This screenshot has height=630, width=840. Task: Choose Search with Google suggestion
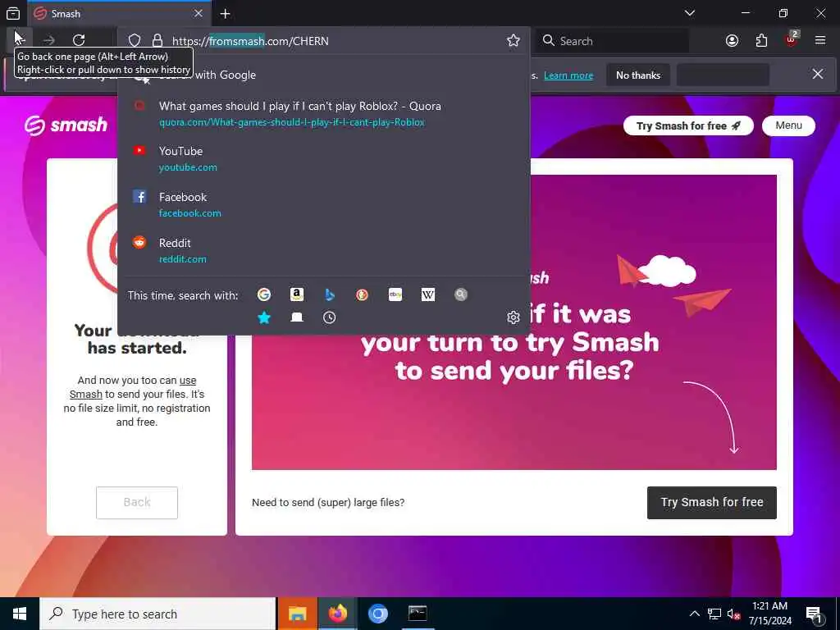point(324,75)
